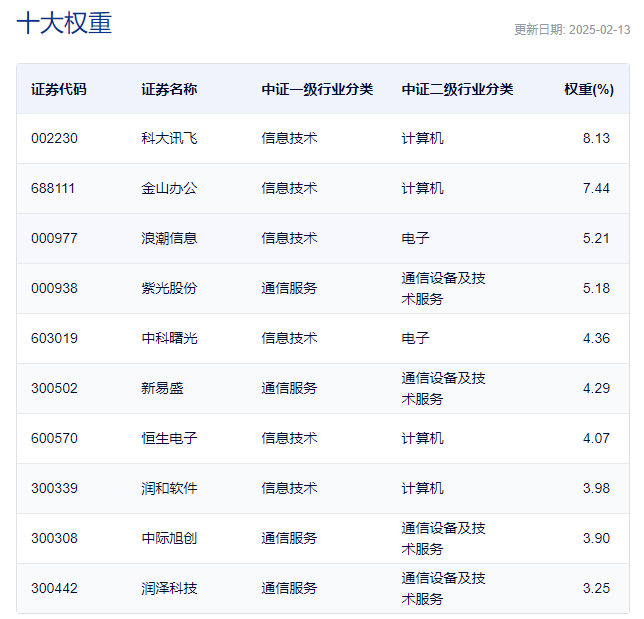This screenshot has width=644, height=619.
Task: Click weight value 3.90
Action: (x=596, y=538)
